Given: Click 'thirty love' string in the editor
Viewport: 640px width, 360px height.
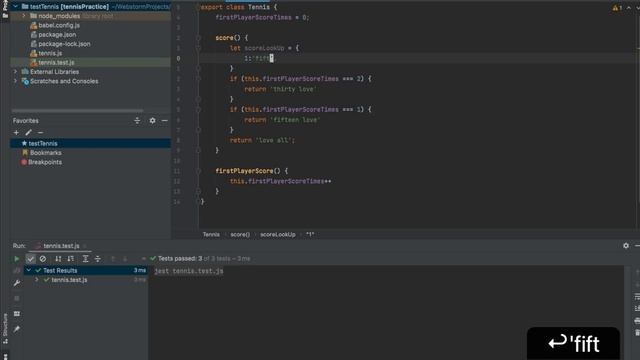Looking at the screenshot, I should pyautogui.click(x=293, y=89).
